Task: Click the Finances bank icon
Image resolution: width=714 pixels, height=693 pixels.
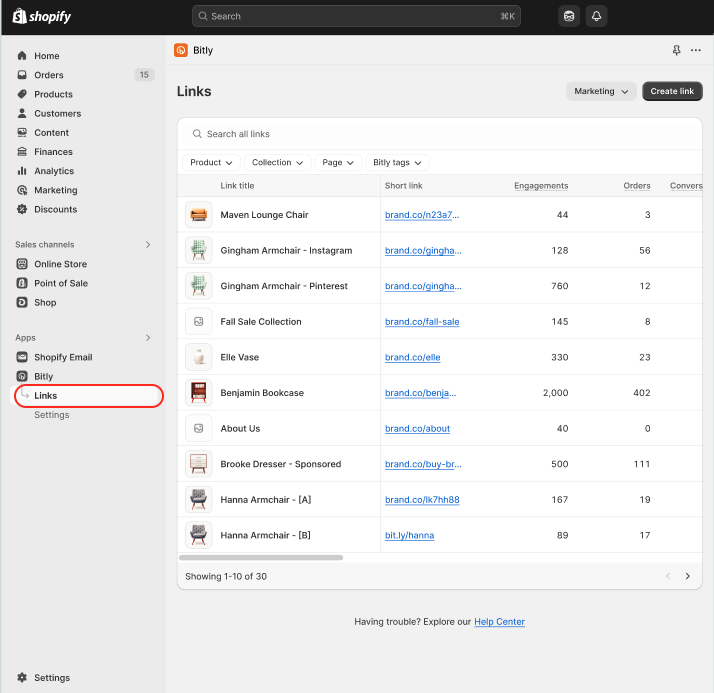Action: click(x=22, y=152)
